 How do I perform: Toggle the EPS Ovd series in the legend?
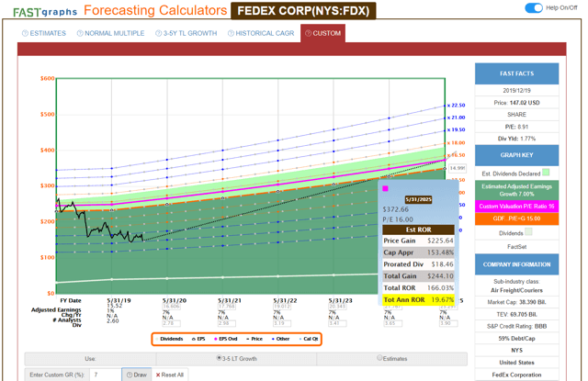pyautogui.click(x=226, y=339)
